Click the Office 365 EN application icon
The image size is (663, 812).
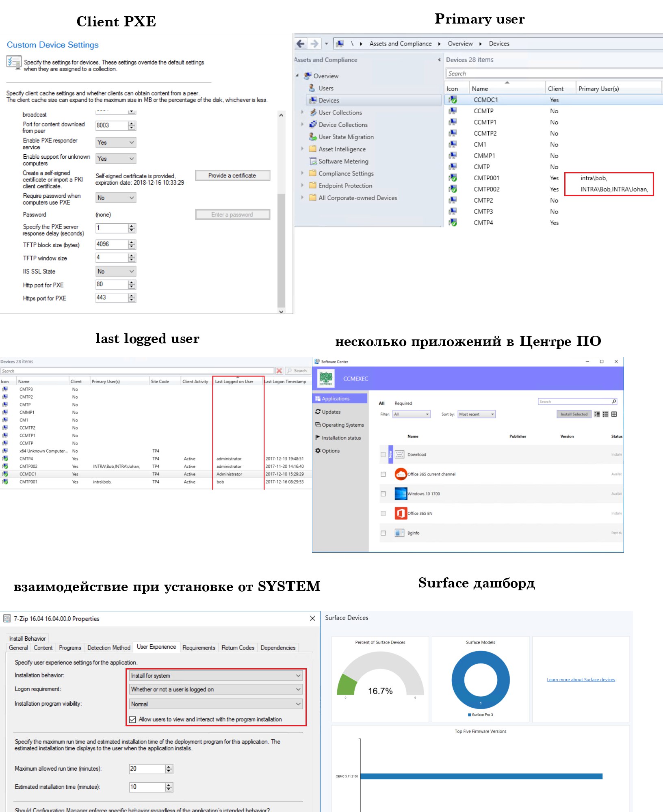[x=401, y=513]
